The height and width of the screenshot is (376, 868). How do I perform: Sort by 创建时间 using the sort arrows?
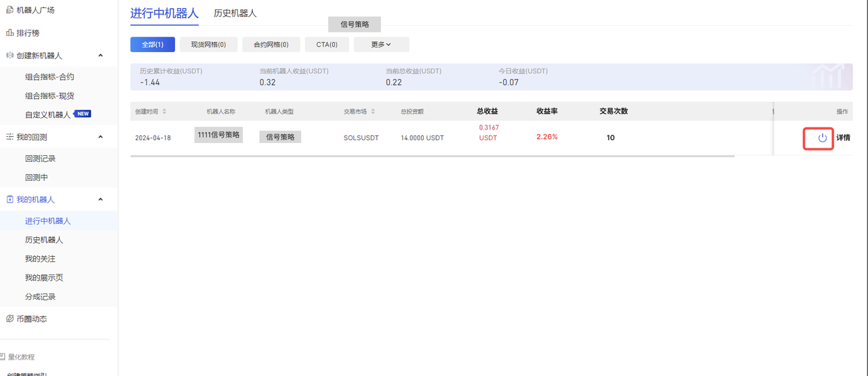click(x=164, y=112)
